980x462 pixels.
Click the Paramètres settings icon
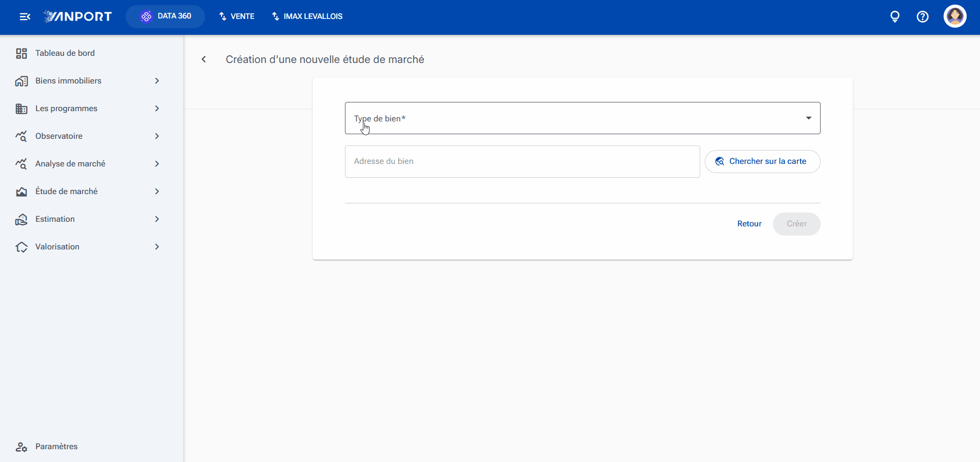[x=22, y=447]
